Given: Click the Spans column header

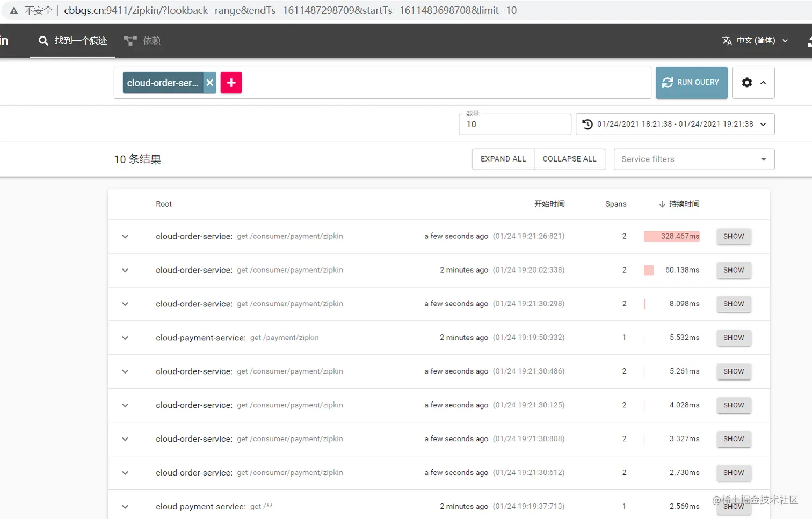Looking at the screenshot, I should point(615,204).
